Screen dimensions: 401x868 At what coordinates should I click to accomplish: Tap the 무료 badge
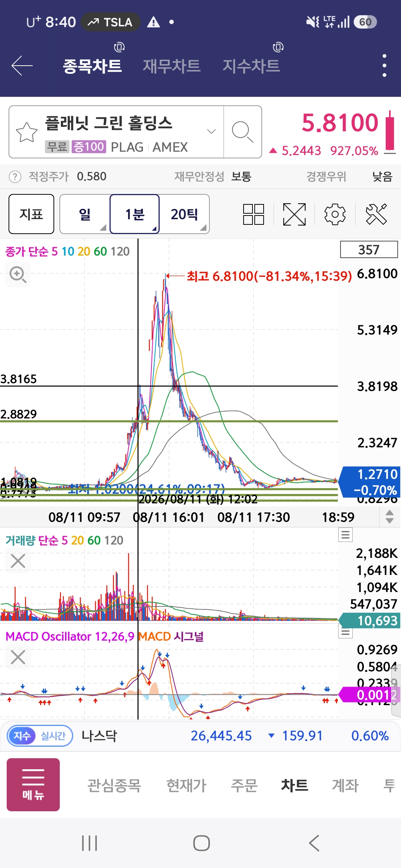point(57,147)
